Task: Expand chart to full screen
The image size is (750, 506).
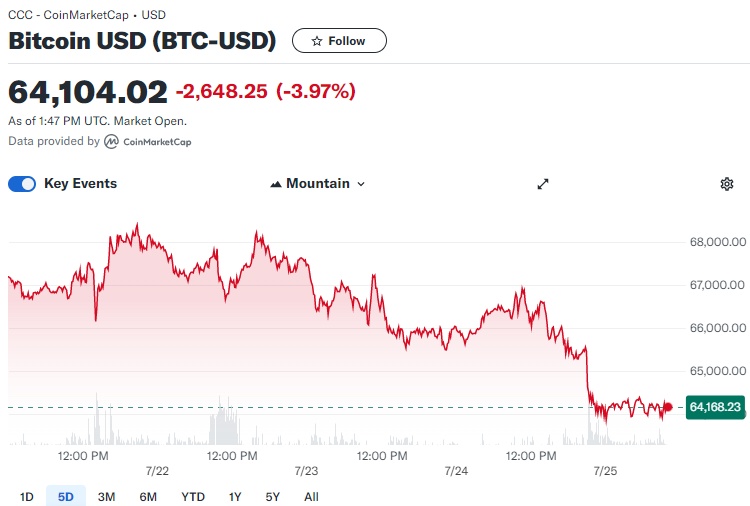Action: coord(543,184)
